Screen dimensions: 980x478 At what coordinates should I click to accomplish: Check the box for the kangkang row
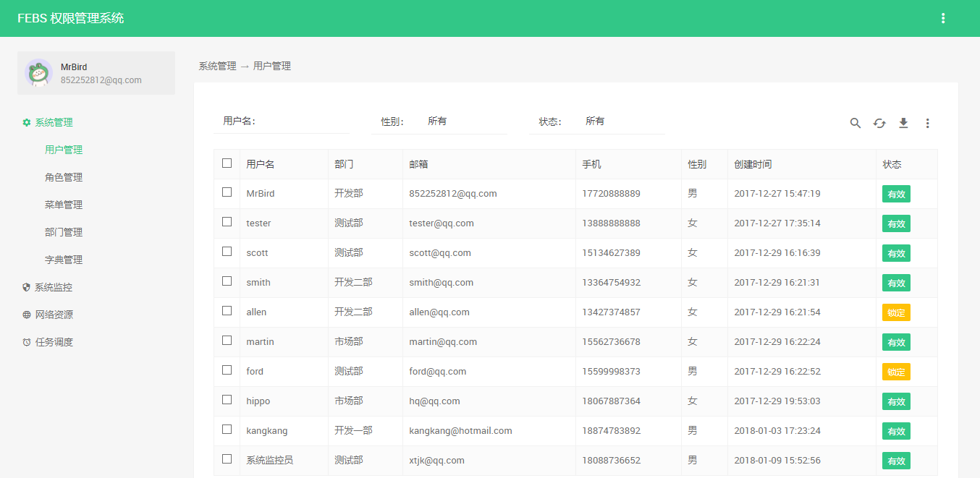point(227,430)
